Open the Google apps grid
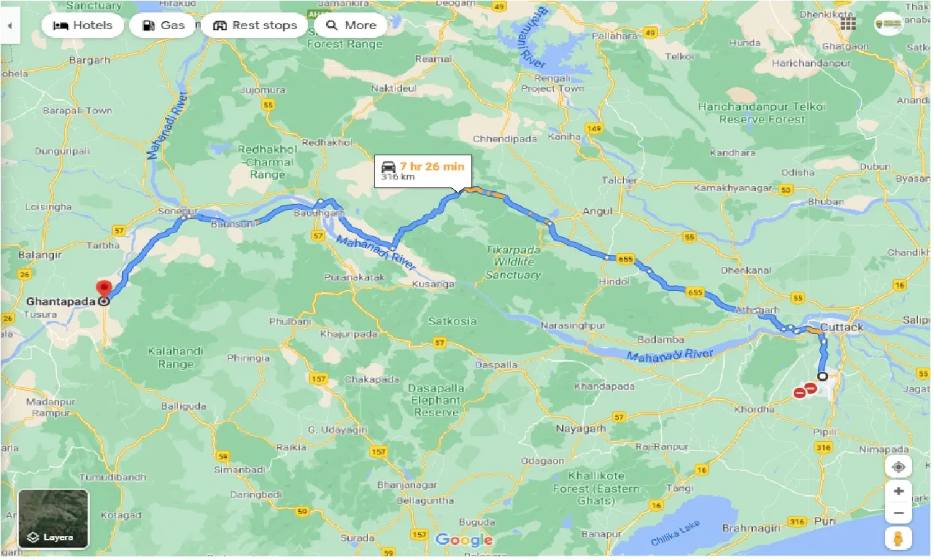Viewport: 934px width, 560px height. click(848, 25)
